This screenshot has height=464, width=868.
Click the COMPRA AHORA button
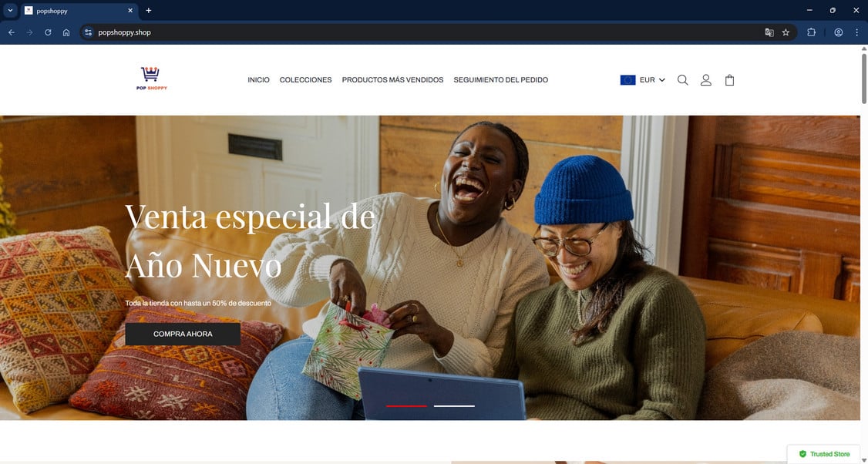183,335
